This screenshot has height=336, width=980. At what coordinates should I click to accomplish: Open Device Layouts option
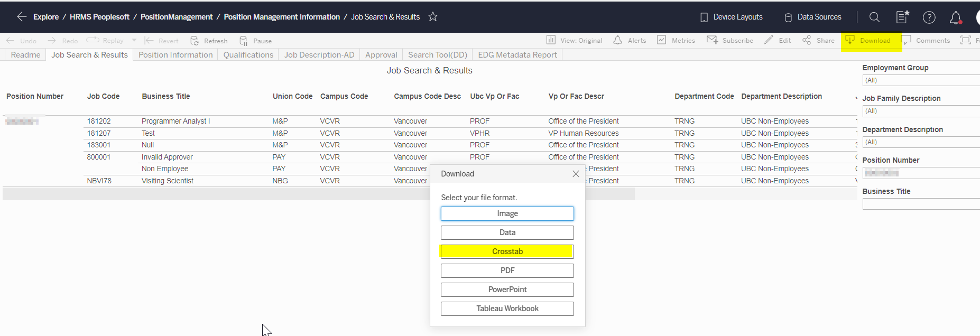pos(731,17)
